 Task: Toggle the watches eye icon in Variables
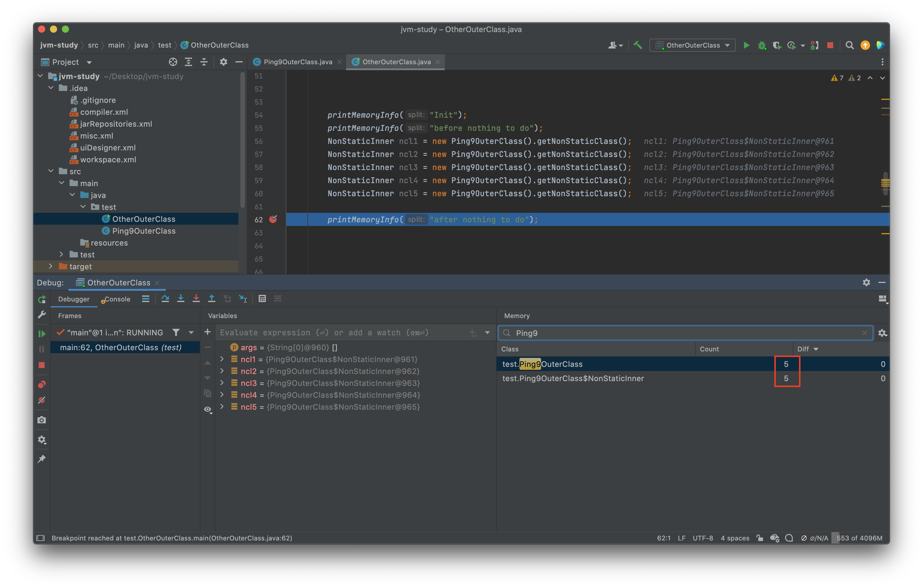[208, 409]
